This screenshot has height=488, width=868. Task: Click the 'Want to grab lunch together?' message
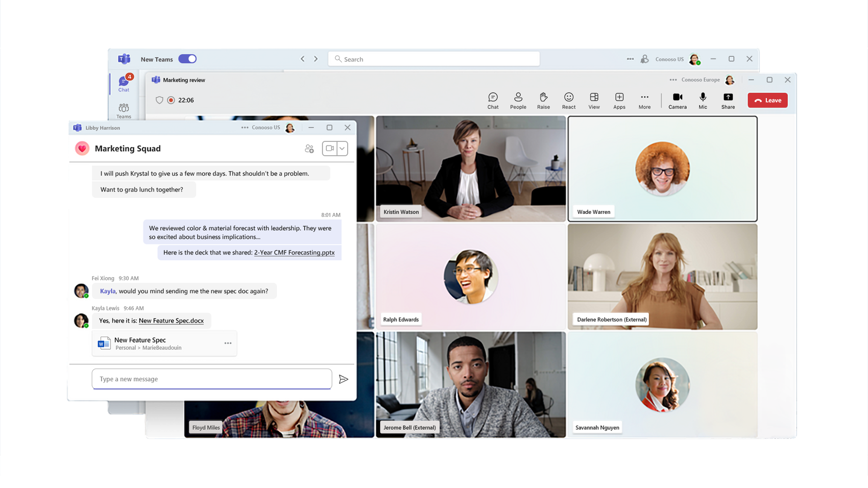click(144, 189)
